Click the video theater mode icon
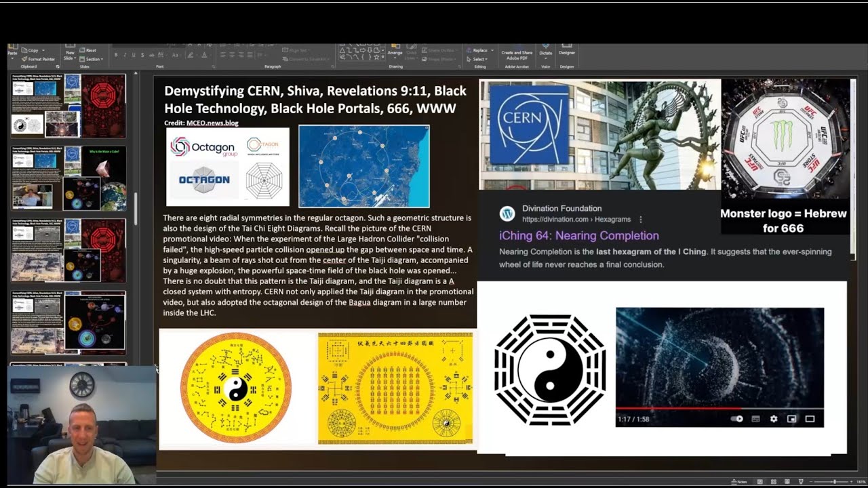Screen dimensions: 868x488 (x=810, y=419)
